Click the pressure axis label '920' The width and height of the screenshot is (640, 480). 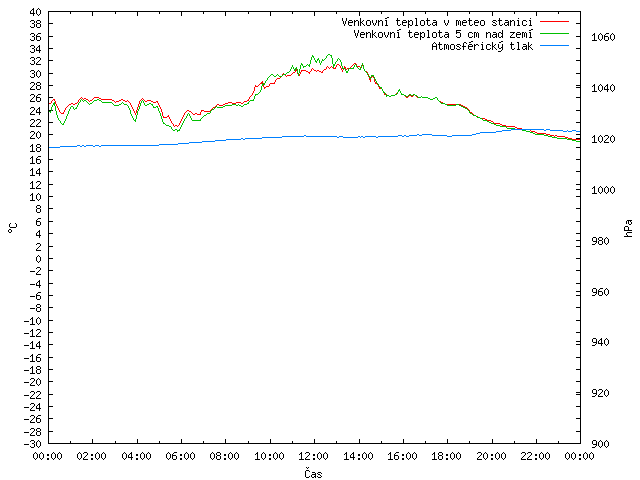pos(600,393)
